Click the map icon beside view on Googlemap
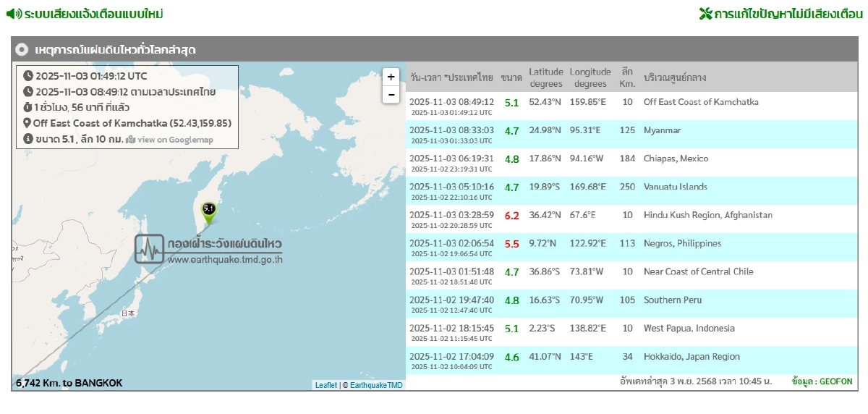 click(x=130, y=140)
